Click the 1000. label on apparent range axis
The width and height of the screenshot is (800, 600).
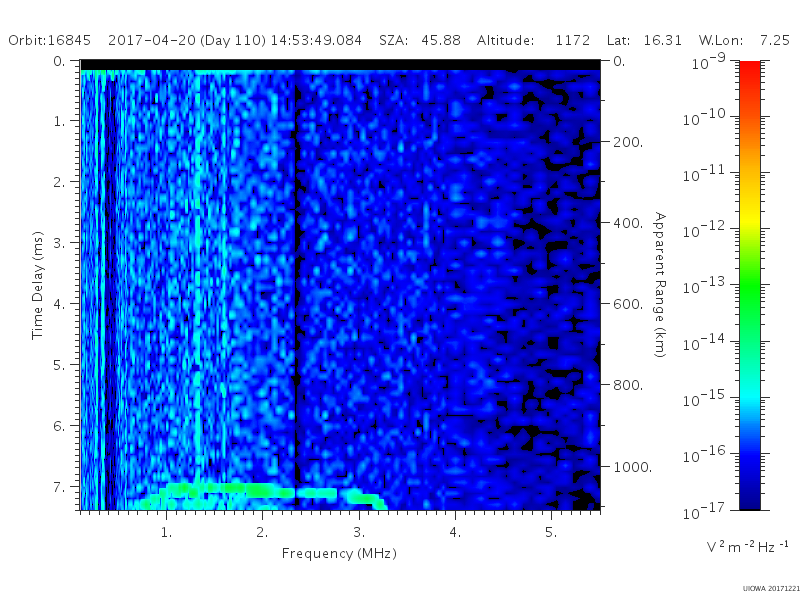[x=632, y=467]
